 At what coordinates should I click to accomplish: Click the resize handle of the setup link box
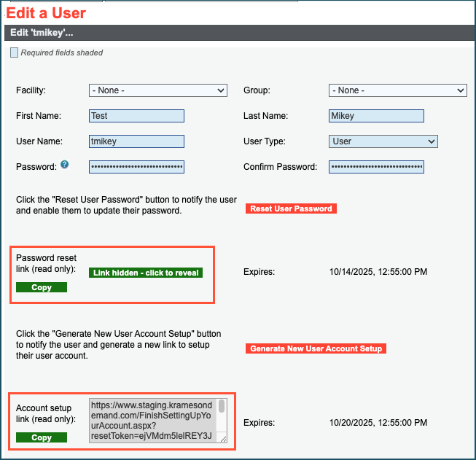(222, 438)
